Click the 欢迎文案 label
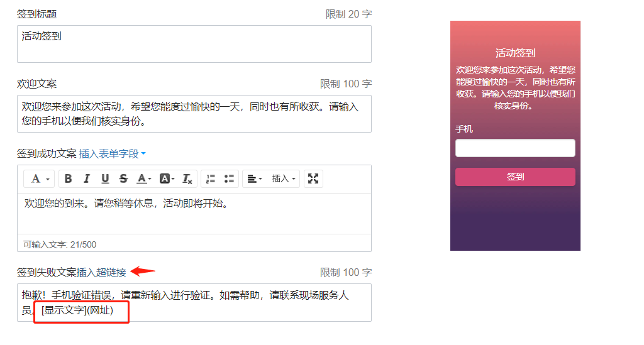644x345 pixels. point(36,84)
